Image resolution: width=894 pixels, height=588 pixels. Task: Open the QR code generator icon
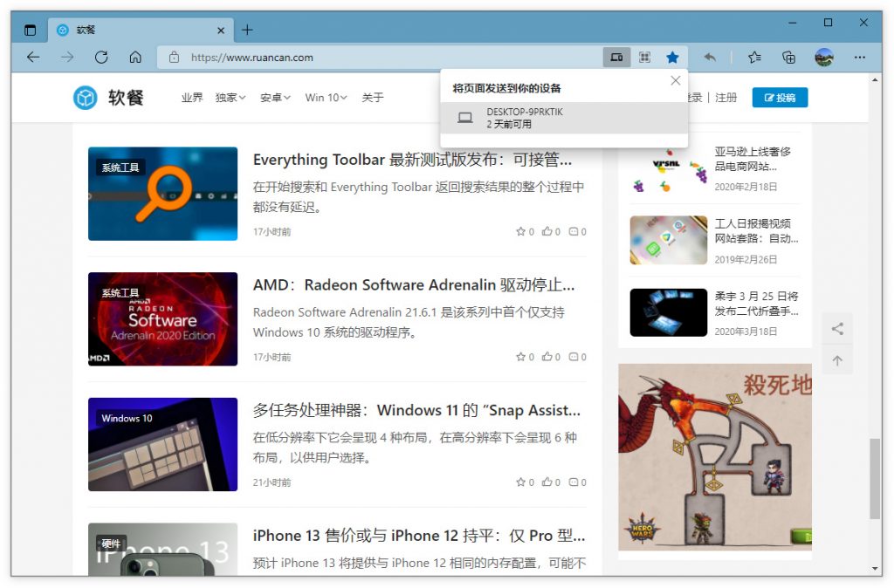pyautogui.click(x=644, y=57)
